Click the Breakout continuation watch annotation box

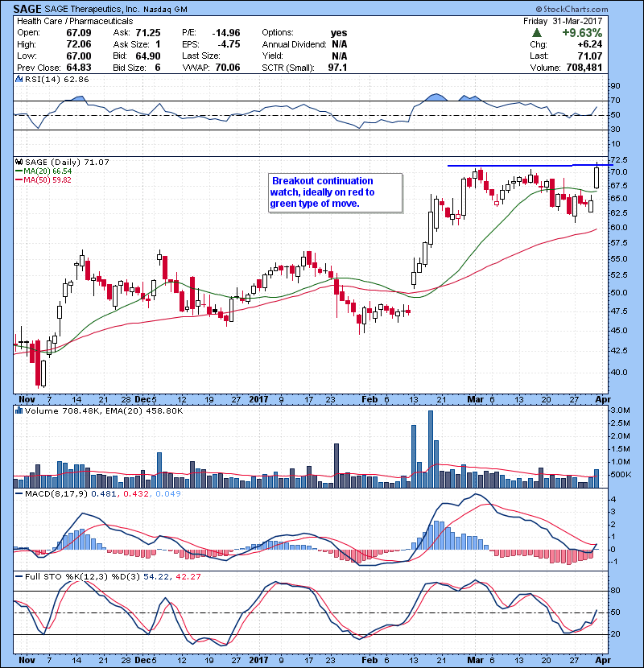335,192
